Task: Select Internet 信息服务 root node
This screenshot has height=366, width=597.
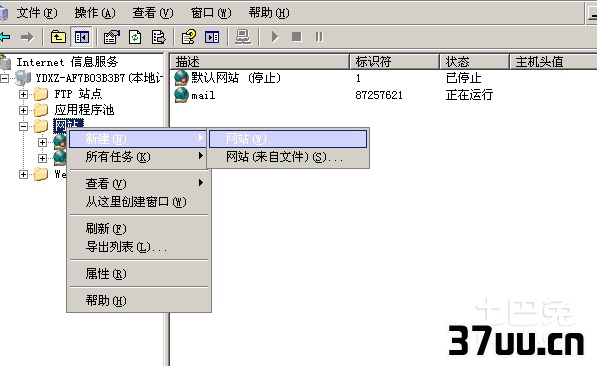Action: pos(67,62)
